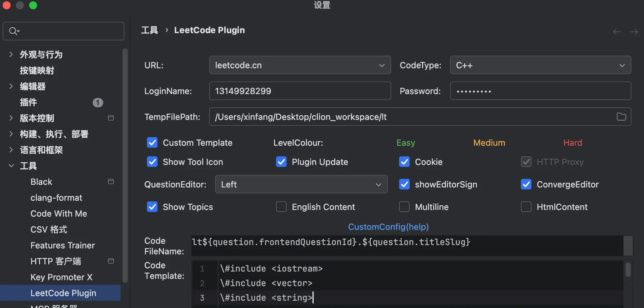Select the CSV 格式 settings entry
Image resolution: width=644 pixels, height=308 pixels.
49,230
